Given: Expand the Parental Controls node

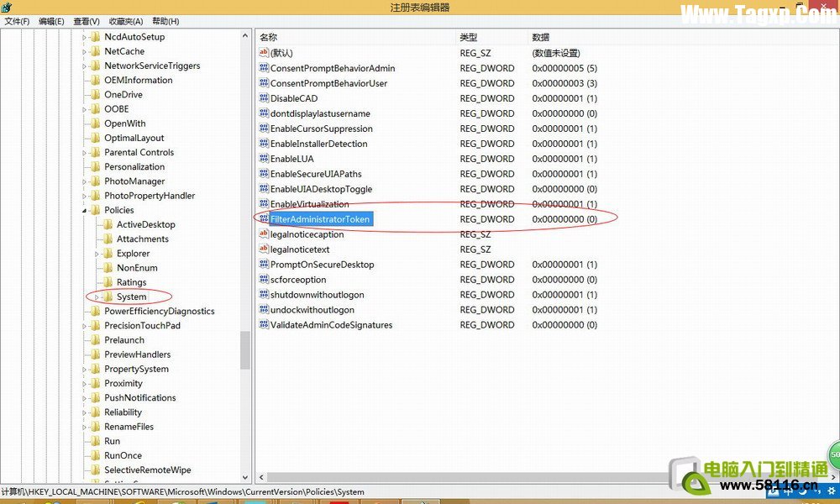Looking at the screenshot, I should [x=84, y=153].
